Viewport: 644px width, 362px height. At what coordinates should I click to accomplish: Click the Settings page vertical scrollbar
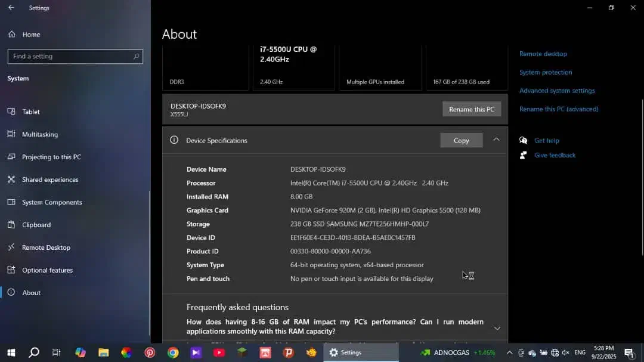pos(642,179)
